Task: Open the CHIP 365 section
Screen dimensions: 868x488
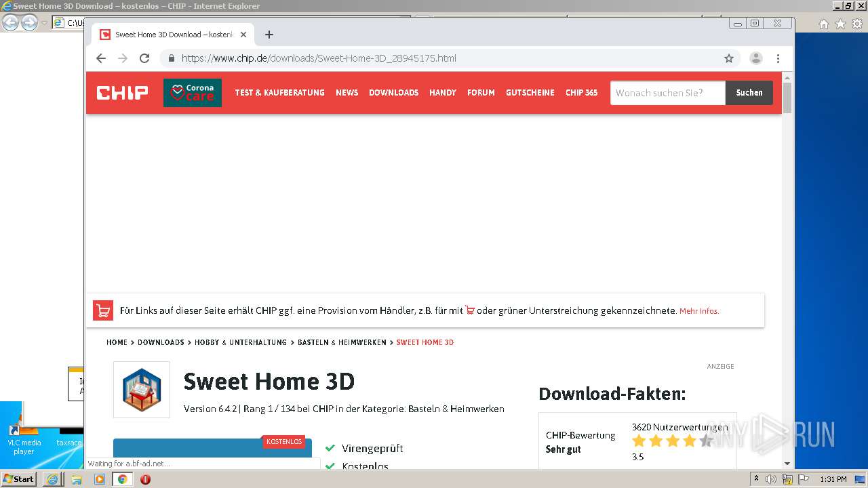Action: point(582,93)
